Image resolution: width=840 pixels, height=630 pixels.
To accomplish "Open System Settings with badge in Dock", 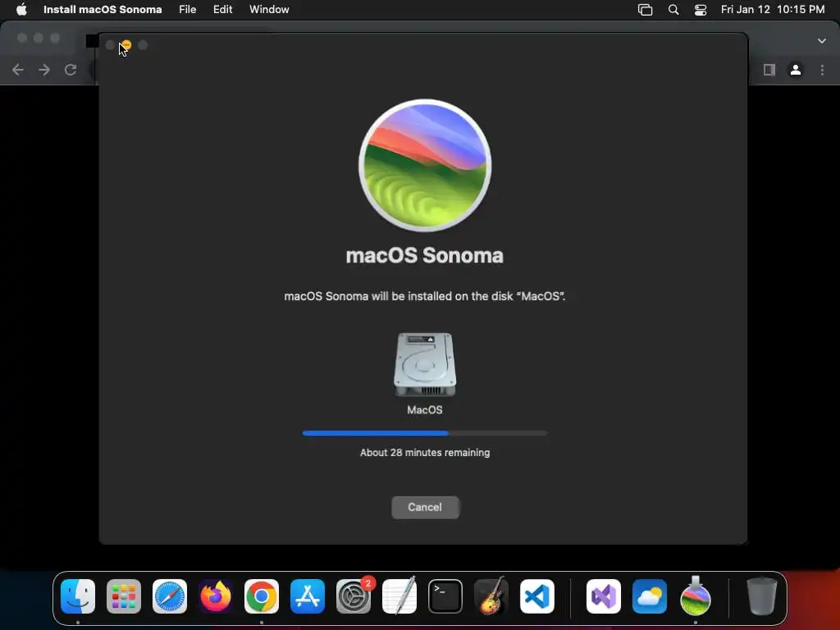I will click(354, 596).
